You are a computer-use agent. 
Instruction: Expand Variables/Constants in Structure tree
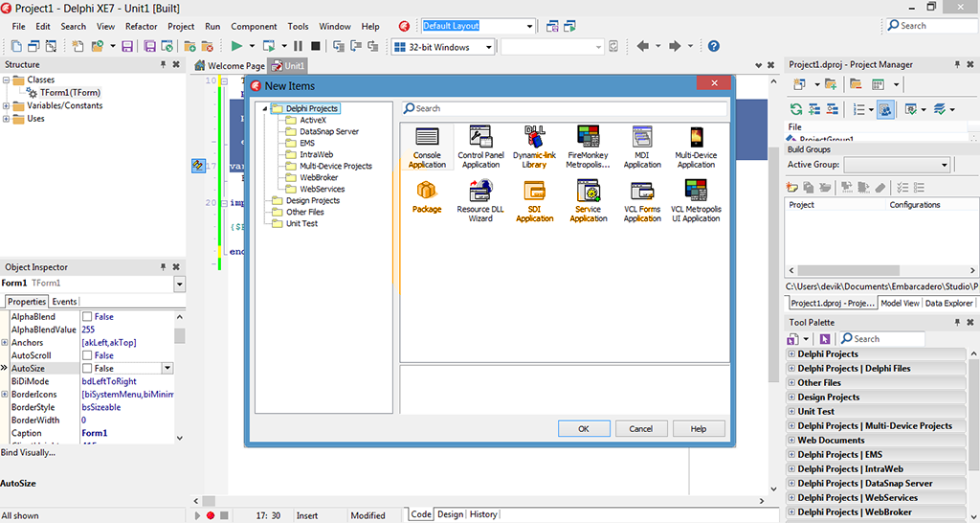tap(7, 105)
